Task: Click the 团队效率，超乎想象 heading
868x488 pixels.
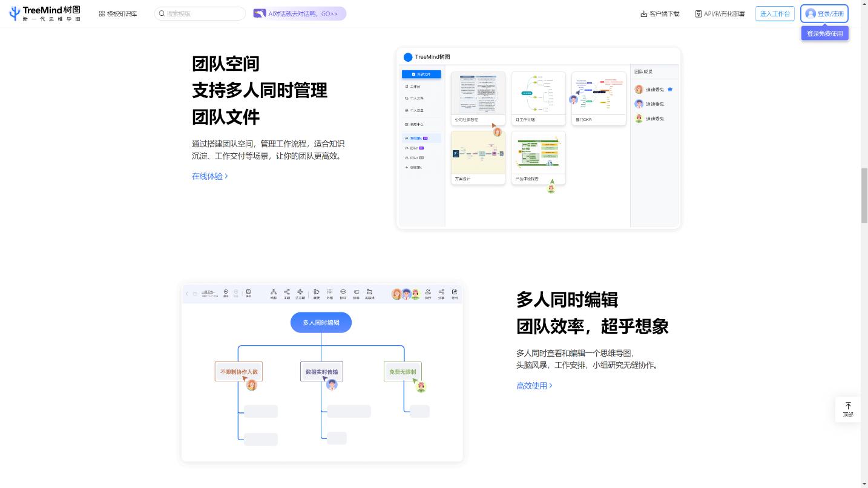Action: click(x=592, y=326)
